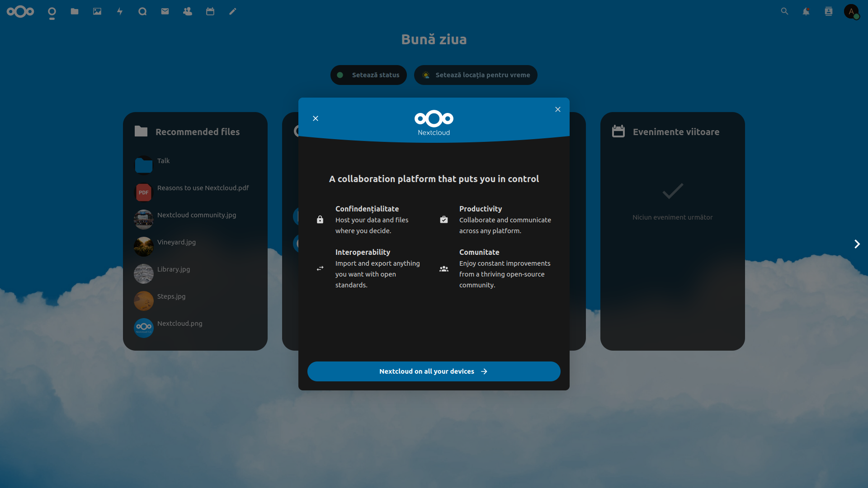The height and width of the screenshot is (488, 868).
Task: Click the Interoperability heading
Action: [363, 252]
